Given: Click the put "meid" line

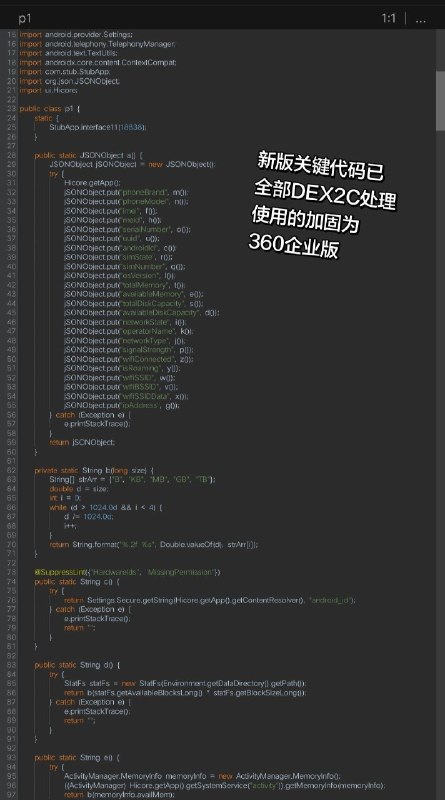Looking at the screenshot, I should (113, 220).
